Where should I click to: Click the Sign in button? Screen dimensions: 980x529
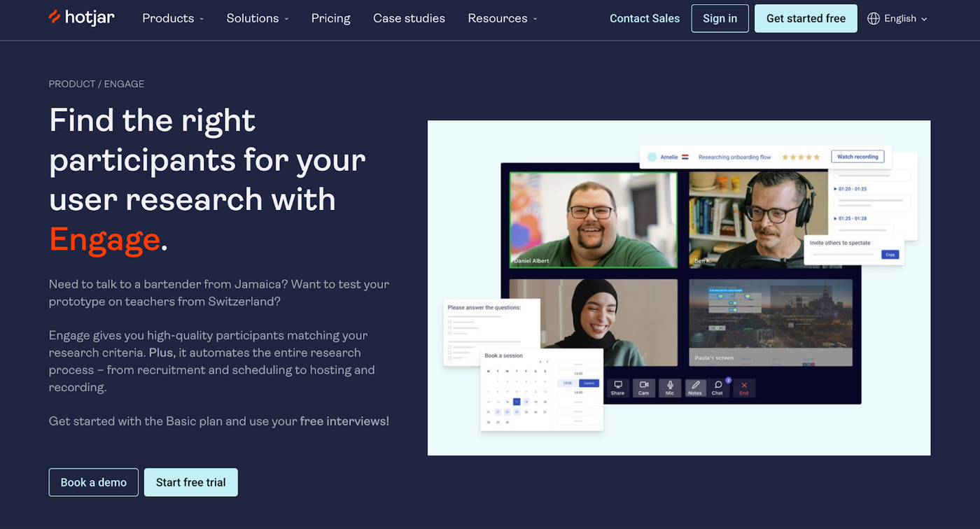coord(720,19)
